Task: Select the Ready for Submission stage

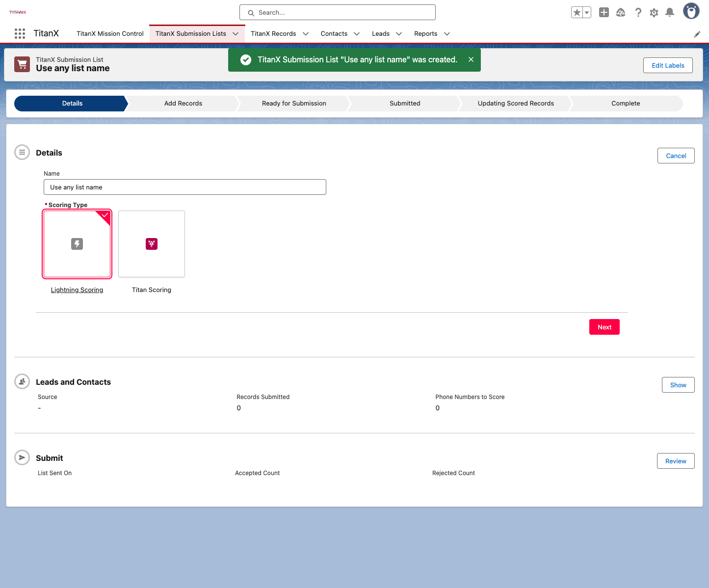Action: [294, 104]
